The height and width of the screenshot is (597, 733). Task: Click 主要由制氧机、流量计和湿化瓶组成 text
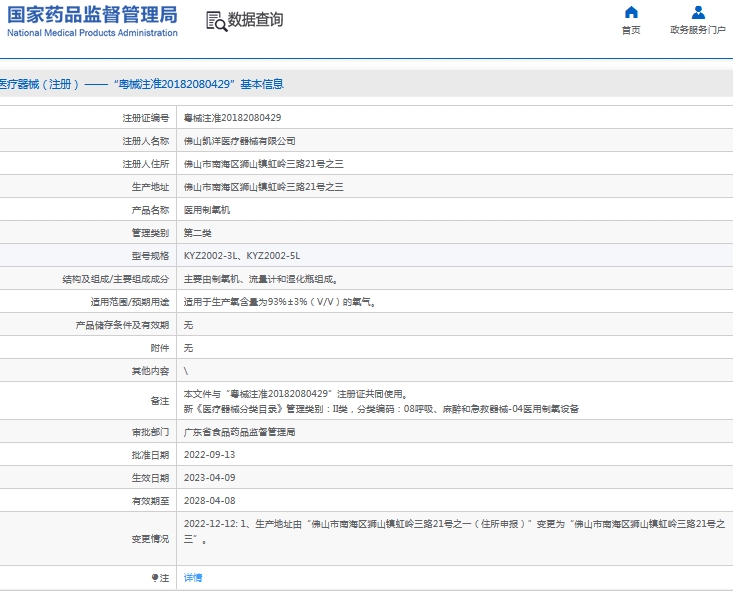pyautogui.click(x=261, y=279)
